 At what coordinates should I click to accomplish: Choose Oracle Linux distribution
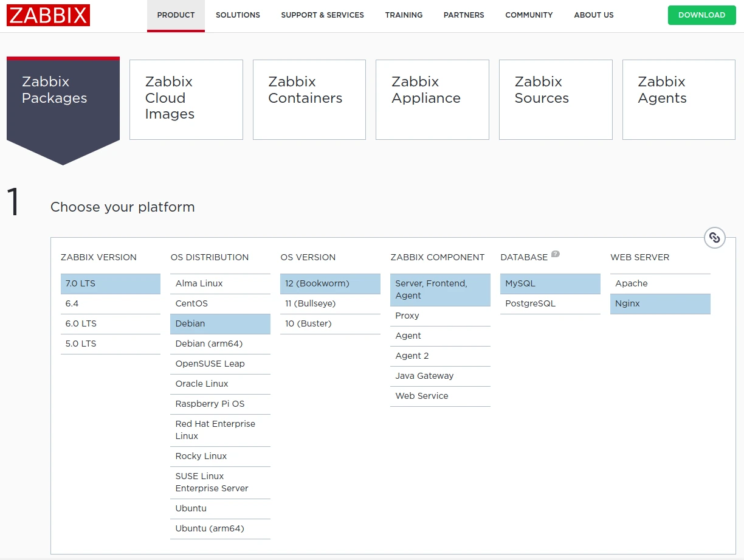(221, 384)
